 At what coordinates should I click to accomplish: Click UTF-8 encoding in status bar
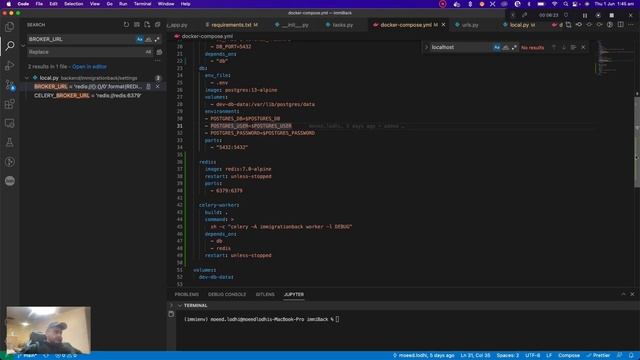pyautogui.click(x=532, y=356)
